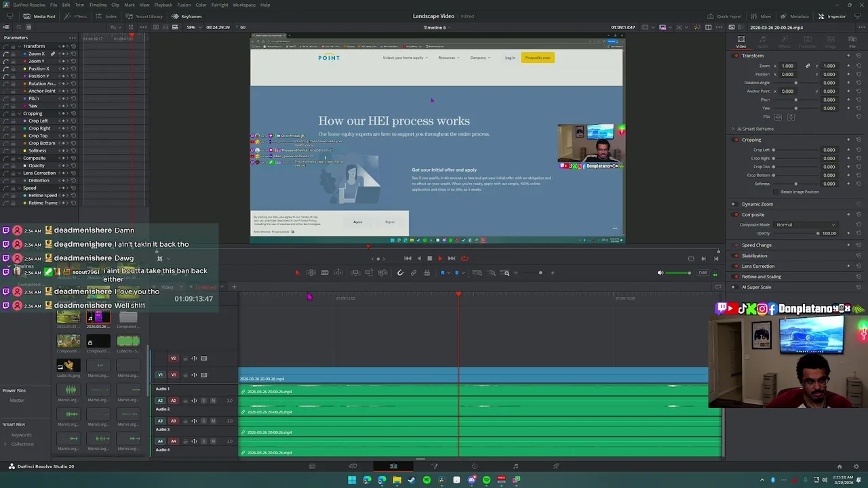868x488 pixels.
Task: Open the Timeline menu
Action: pos(98,5)
